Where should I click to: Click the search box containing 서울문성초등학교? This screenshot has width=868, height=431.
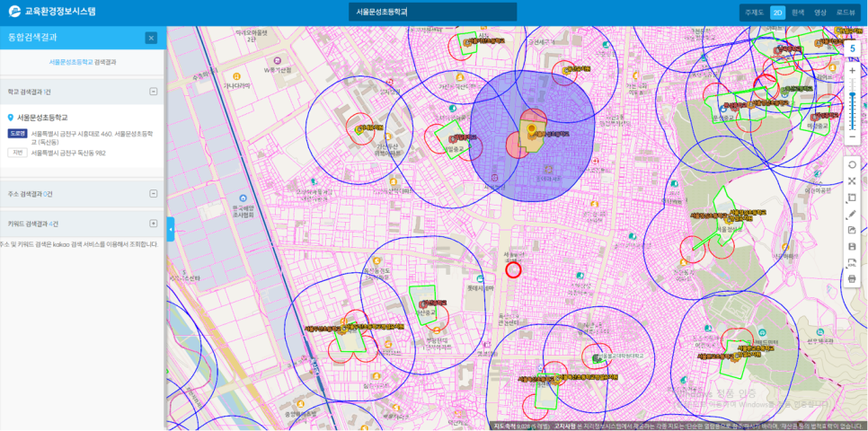[432, 12]
